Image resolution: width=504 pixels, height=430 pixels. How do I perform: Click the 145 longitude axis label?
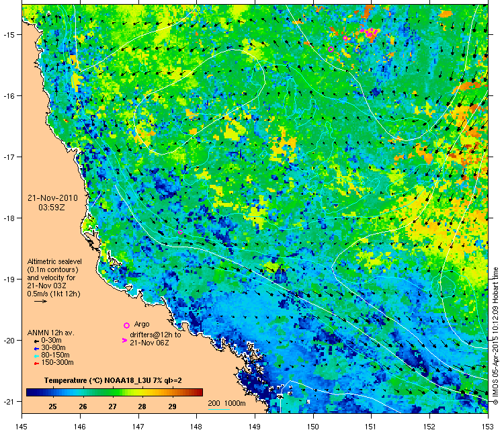pos(22,427)
